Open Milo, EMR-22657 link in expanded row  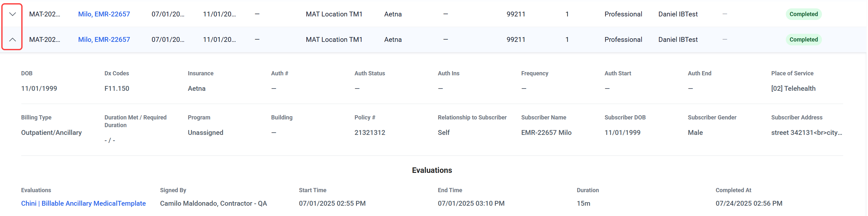coord(104,40)
